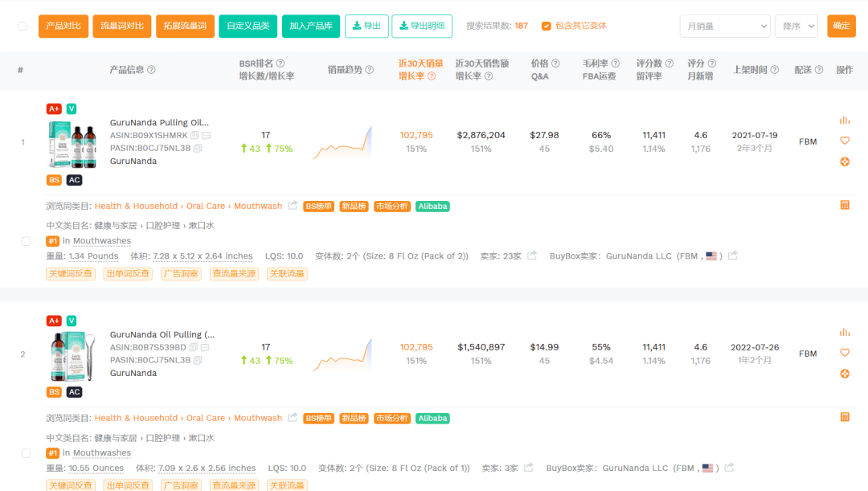Screen dimensions: 868x491
Task: Click first product's 关键词反查 tag
Action: pyautogui.click(x=70, y=273)
